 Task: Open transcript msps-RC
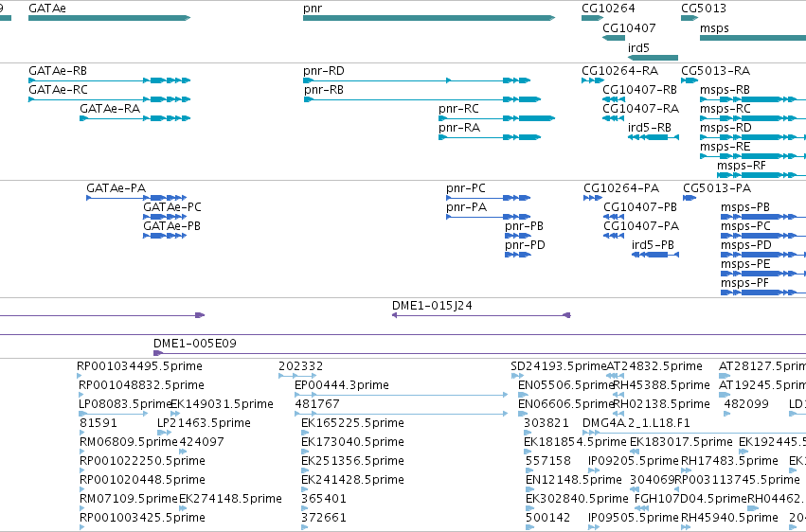click(725, 109)
